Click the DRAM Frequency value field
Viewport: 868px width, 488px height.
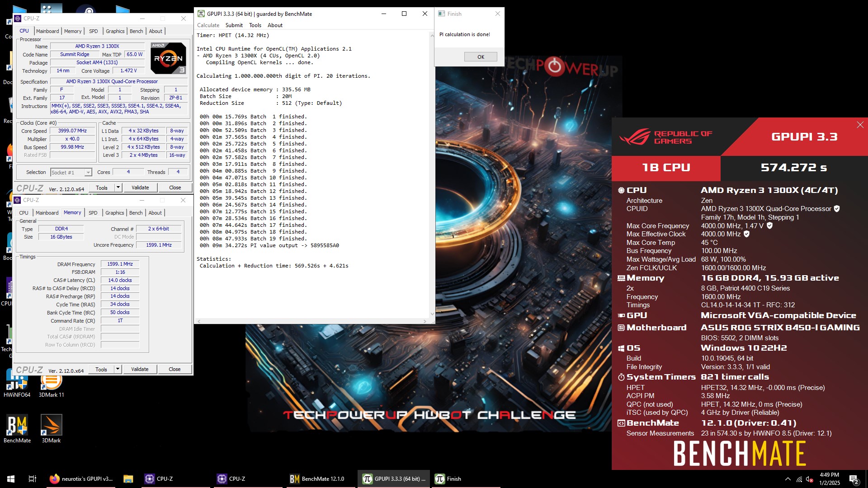[120, 264]
